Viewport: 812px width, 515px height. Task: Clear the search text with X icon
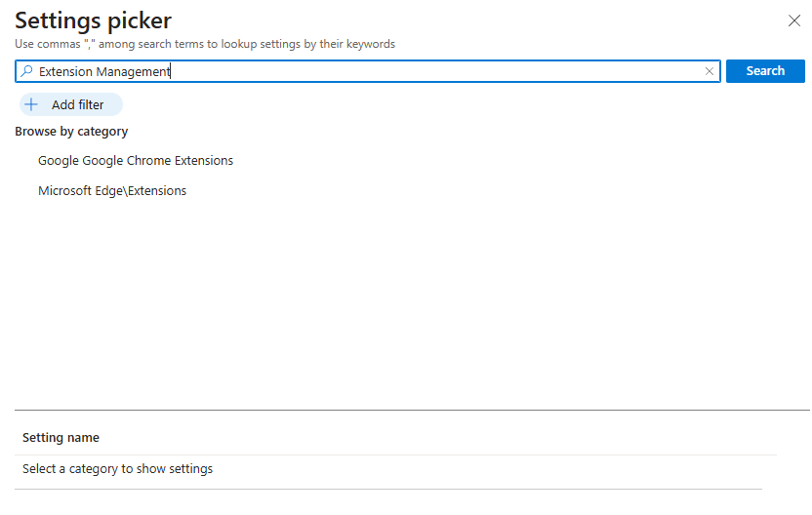point(710,71)
